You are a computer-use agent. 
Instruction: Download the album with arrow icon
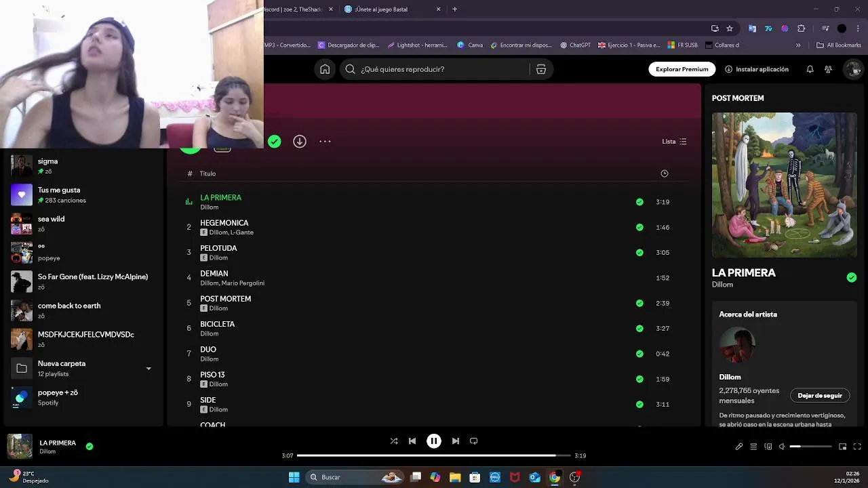pyautogui.click(x=300, y=141)
